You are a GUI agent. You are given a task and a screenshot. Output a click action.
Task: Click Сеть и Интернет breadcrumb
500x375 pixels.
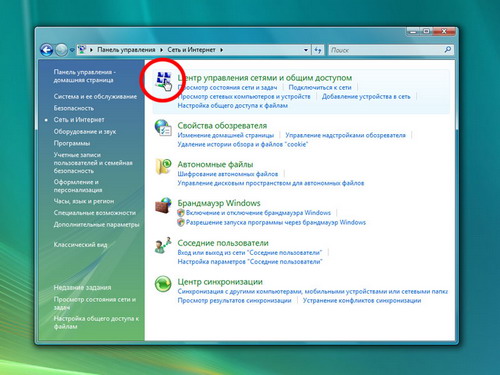(191, 50)
